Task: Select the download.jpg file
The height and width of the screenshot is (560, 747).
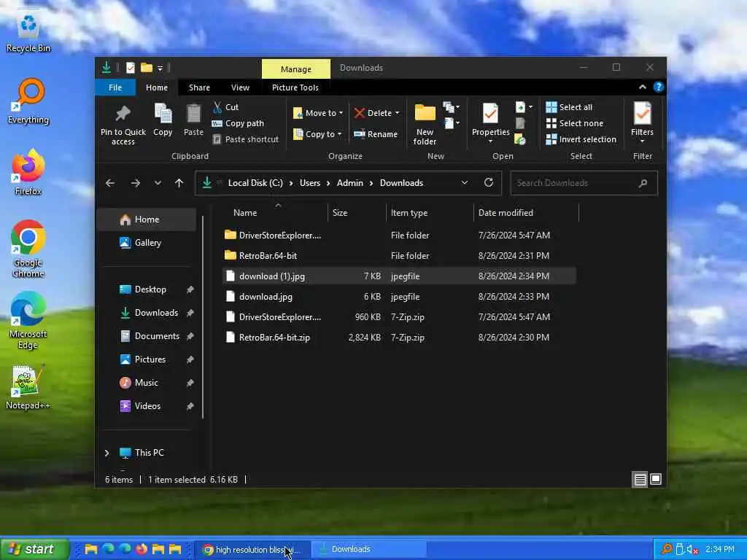Action: click(399, 297)
